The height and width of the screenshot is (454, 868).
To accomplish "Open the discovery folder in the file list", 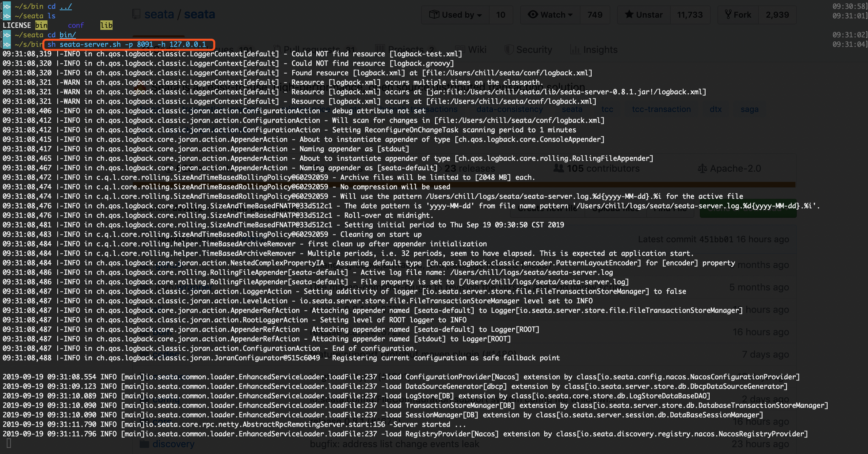I will pos(173,444).
